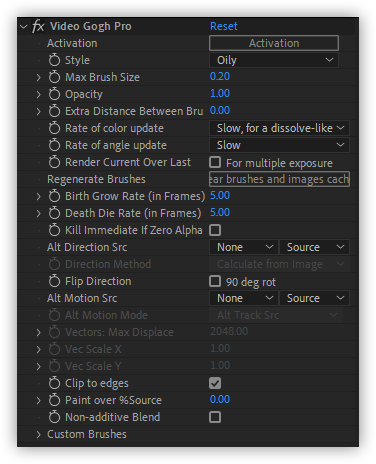Click the Custom Brushes label
The height and width of the screenshot is (464, 376).
click(x=87, y=434)
